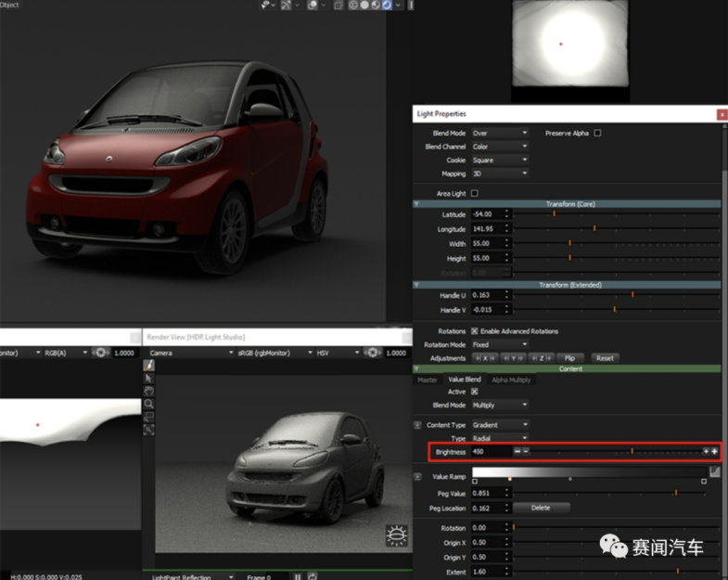Click the exposure aperture icon in Render View header
The height and width of the screenshot is (580, 728).
coord(374,353)
